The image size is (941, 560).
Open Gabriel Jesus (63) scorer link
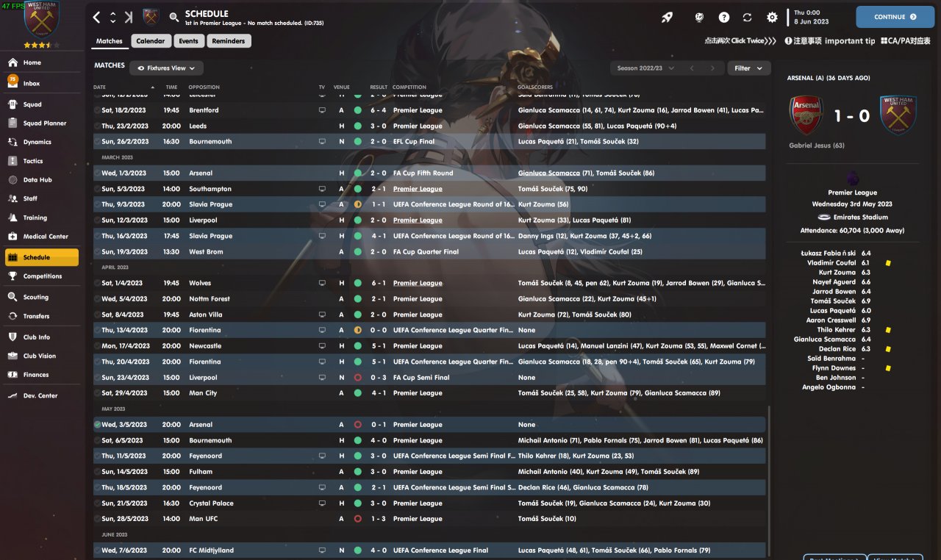coord(818,146)
